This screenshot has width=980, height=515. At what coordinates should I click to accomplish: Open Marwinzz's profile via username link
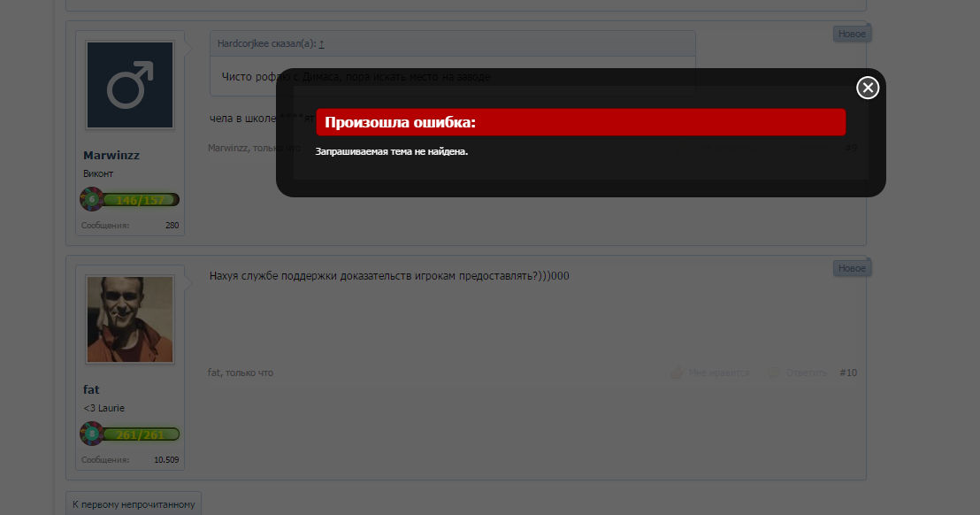tap(111, 155)
